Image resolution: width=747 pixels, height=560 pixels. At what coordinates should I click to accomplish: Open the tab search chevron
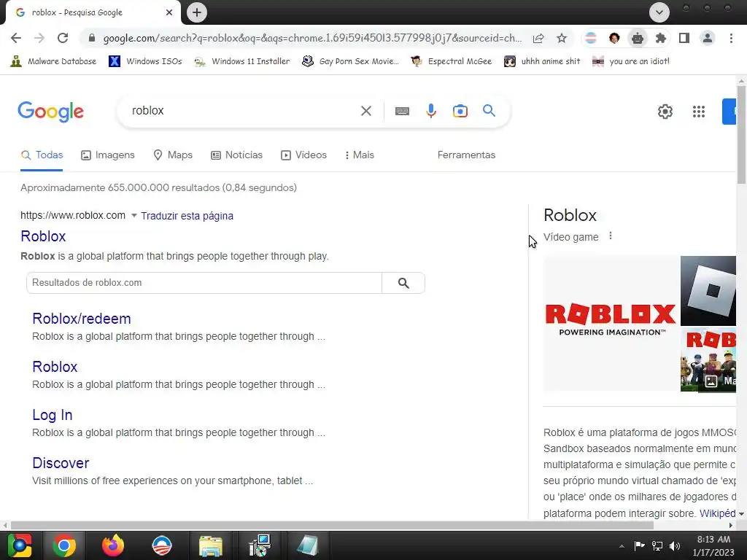click(x=659, y=12)
